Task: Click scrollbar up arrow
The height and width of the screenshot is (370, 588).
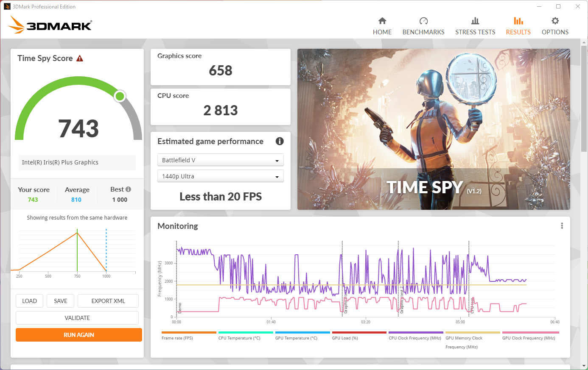Action: coord(584,42)
